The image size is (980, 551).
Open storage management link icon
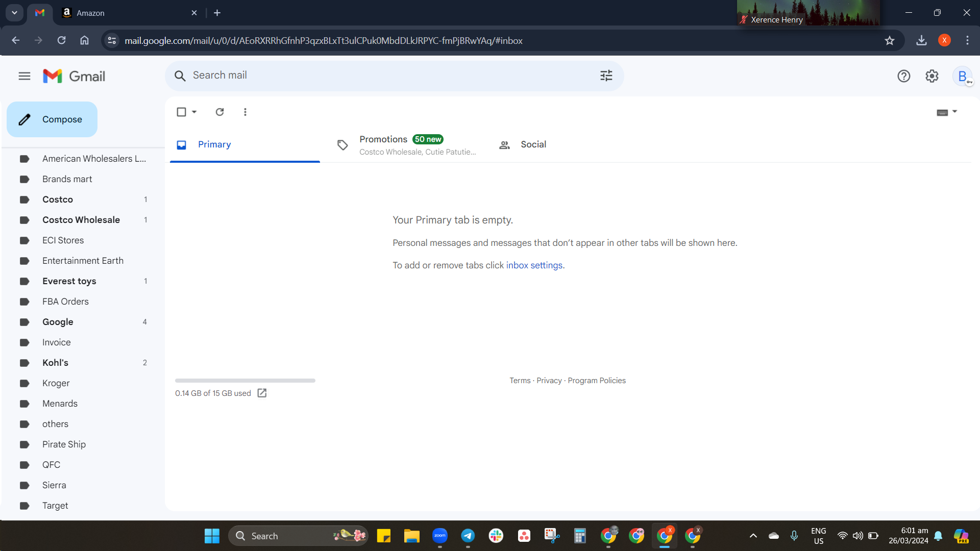[262, 393]
